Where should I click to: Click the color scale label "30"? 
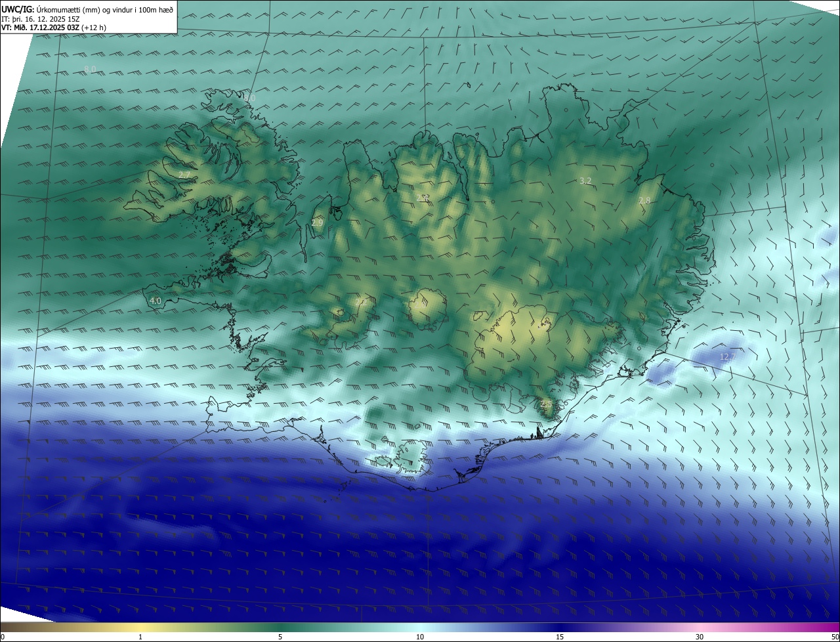[x=700, y=637]
